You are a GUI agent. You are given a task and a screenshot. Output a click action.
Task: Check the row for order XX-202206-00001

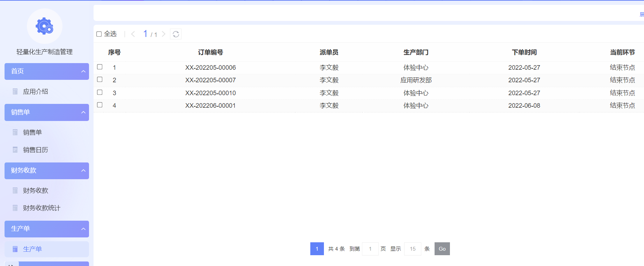tap(100, 105)
